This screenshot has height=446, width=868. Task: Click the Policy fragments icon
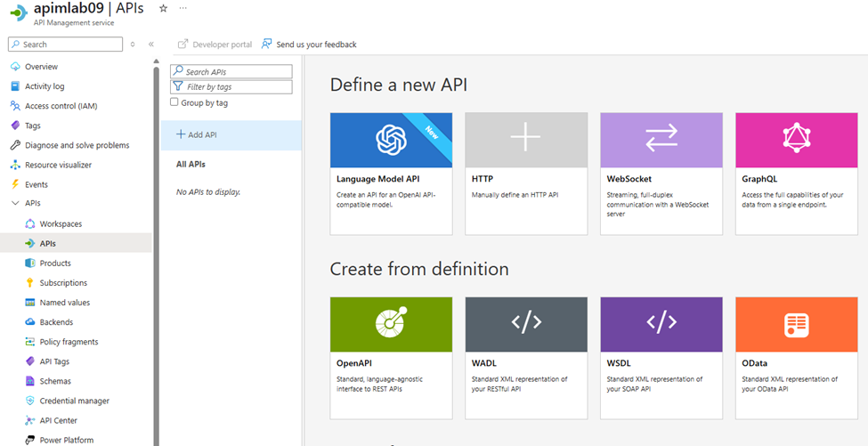(x=30, y=342)
